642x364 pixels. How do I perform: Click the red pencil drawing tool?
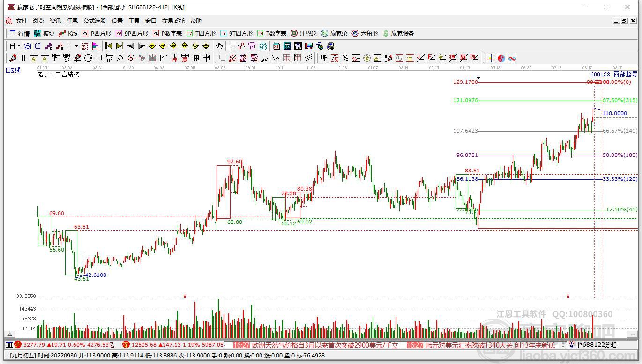click(x=13, y=58)
